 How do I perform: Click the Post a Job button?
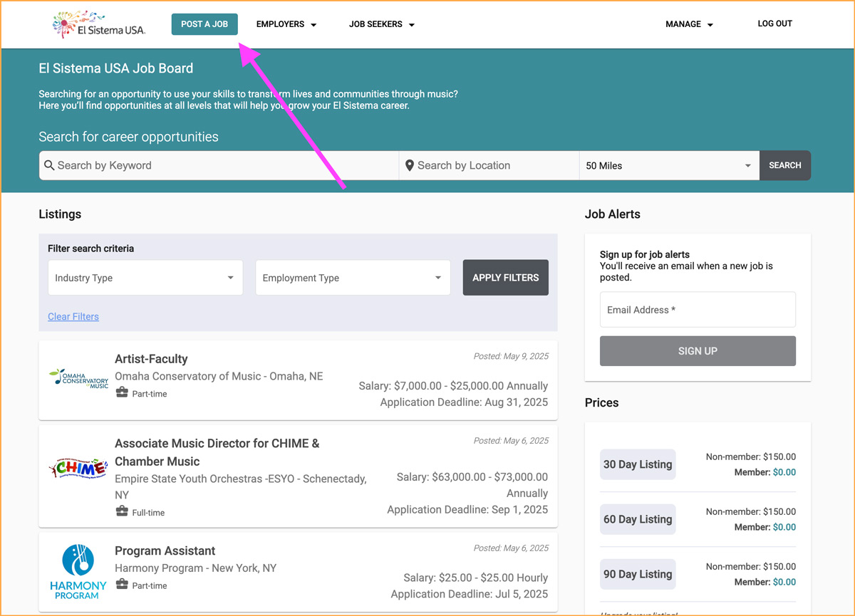point(204,24)
